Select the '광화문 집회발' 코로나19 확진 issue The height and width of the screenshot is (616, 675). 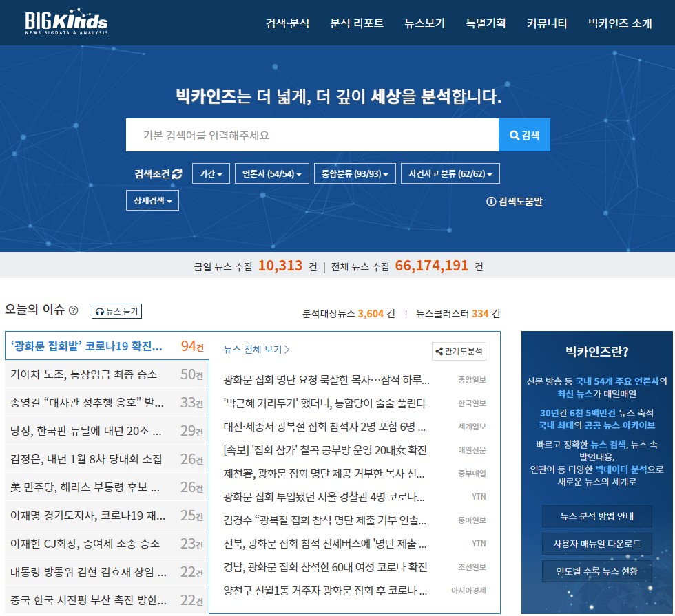point(107,346)
